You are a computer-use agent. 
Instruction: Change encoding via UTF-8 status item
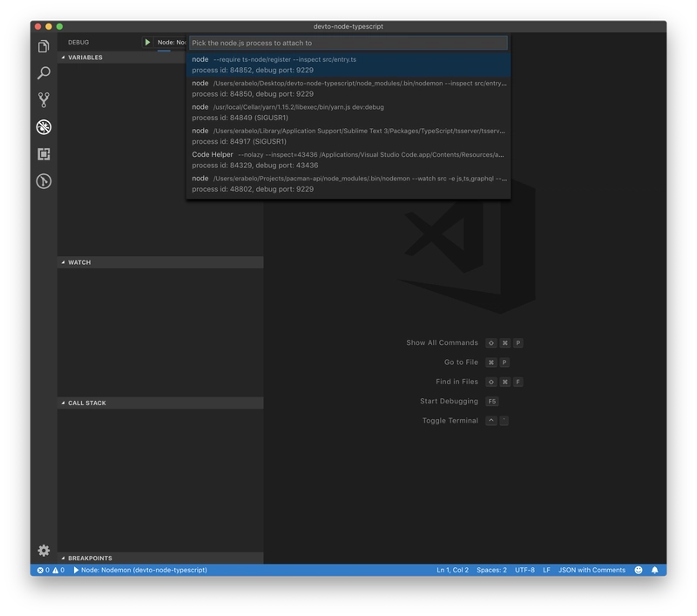tap(524, 570)
